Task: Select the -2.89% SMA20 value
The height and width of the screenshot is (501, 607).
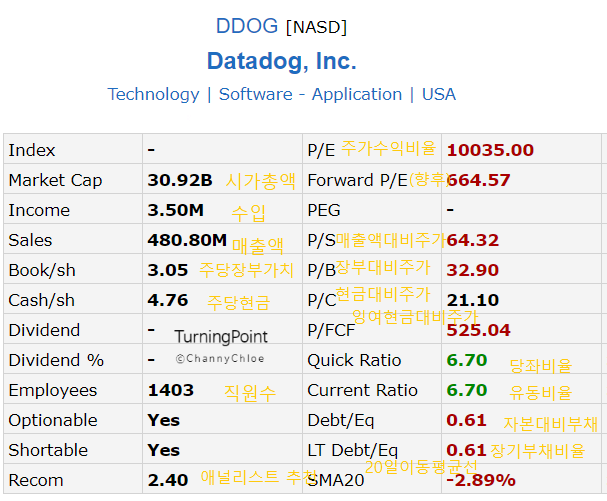Action: [481, 480]
